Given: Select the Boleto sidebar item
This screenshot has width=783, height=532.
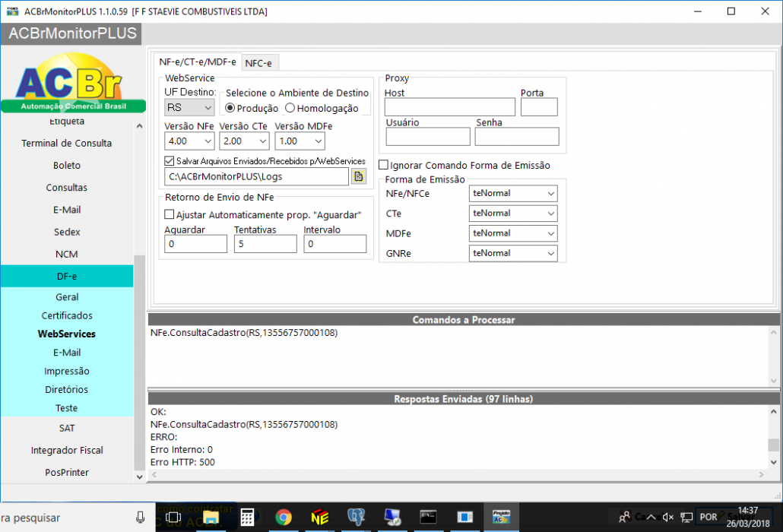Looking at the screenshot, I should [x=67, y=165].
